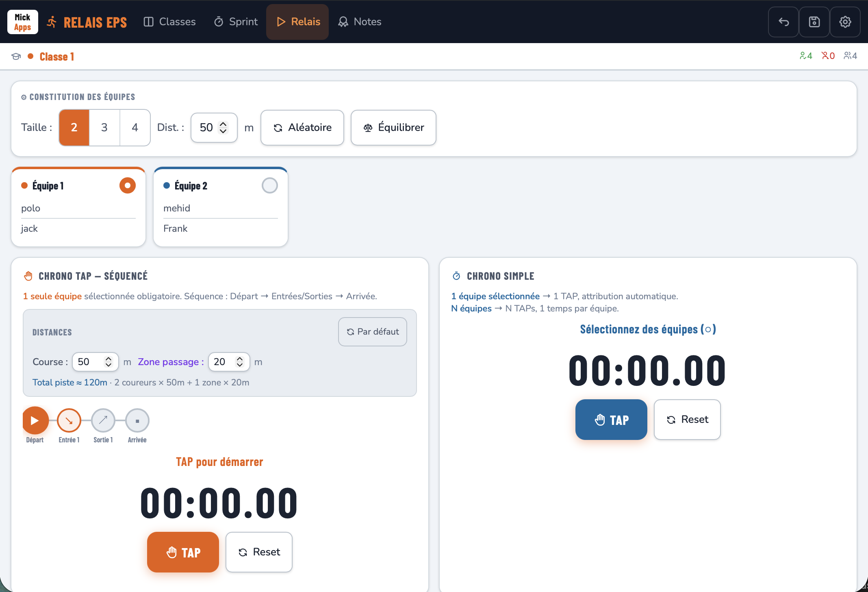The height and width of the screenshot is (592, 868).
Task: Reset distances with Par défaut
Action: pos(373,332)
